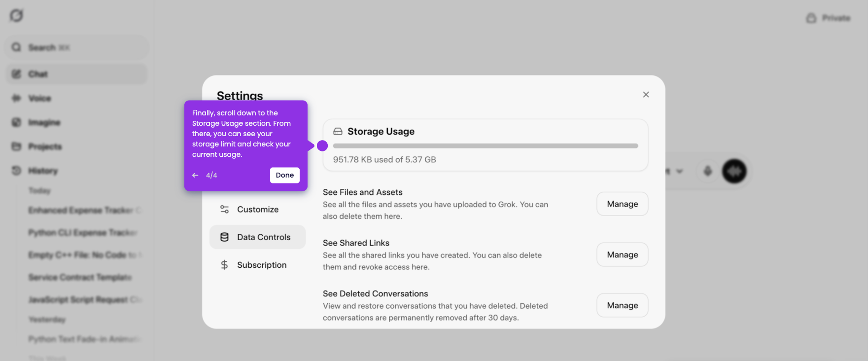Image resolution: width=868 pixels, height=361 pixels.
Task: Click the '951.78 KB used of 5.37 GB' text
Action: point(384,160)
